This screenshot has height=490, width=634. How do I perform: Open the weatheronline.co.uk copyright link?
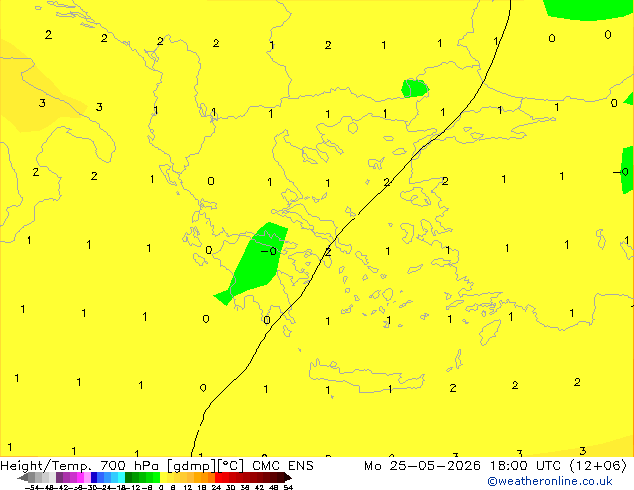click(550, 481)
